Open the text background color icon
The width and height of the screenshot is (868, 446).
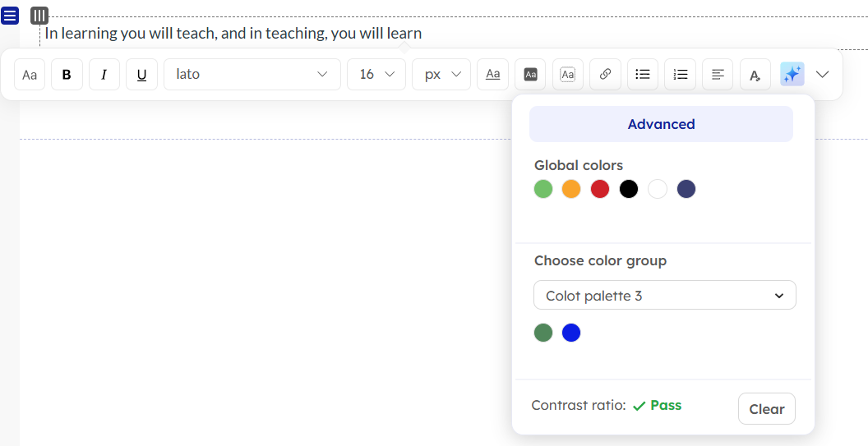(x=530, y=74)
